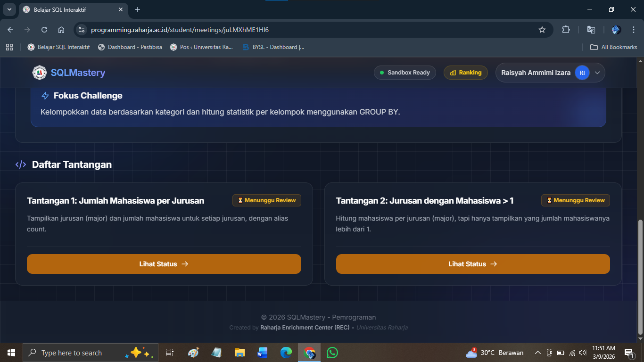Open the Ranking leaderboard button
644x362 pixels.
[465, 73]
